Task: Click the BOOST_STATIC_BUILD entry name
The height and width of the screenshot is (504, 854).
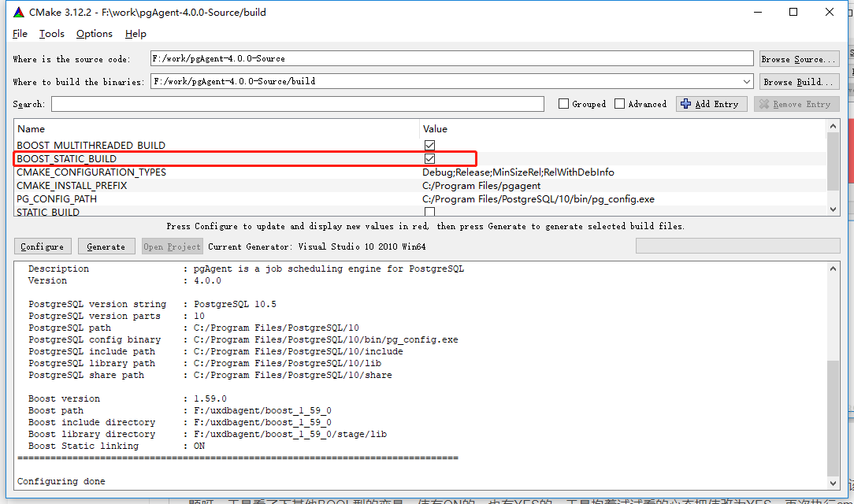Action: click(x=66, y=159)
